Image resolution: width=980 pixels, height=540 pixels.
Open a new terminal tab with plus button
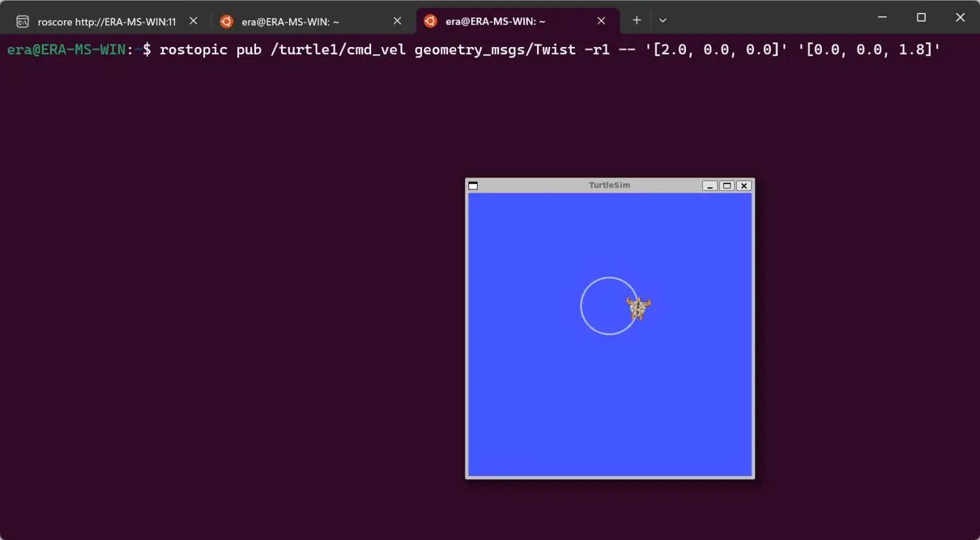coord(636,20)
